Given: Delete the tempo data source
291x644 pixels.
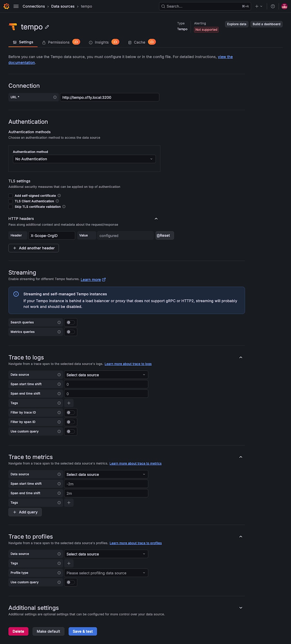Looking at the screenshot, I should click(18, 631).
